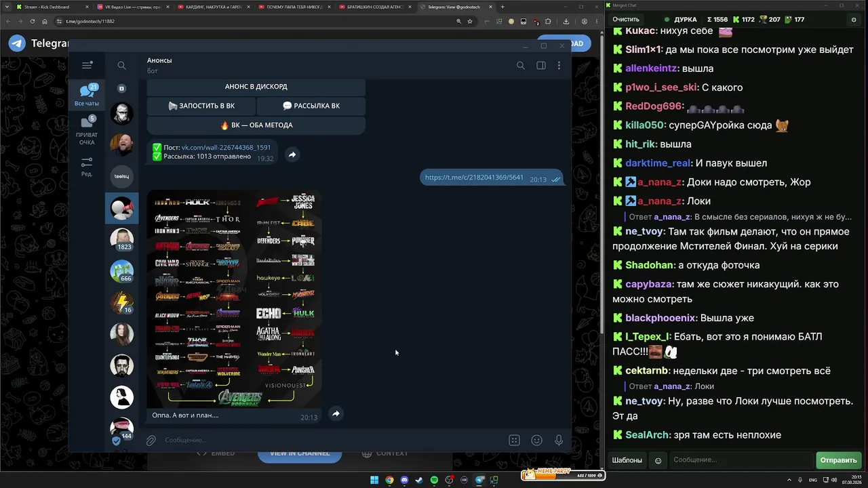This screenshot has height=488, width=868.
Task: Click 'ВК — ОБА МЕТОДА' bot button
Action: pyautogui.click(x=256, y=125)
